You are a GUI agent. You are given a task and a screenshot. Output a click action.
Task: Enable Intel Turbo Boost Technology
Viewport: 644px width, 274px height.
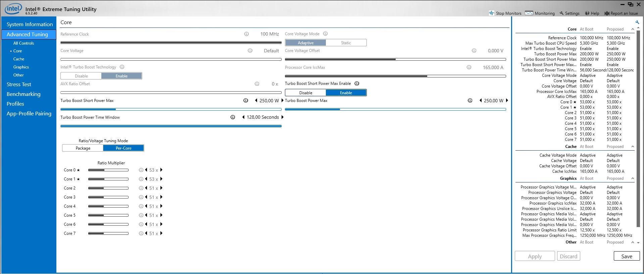pos(121,76)
